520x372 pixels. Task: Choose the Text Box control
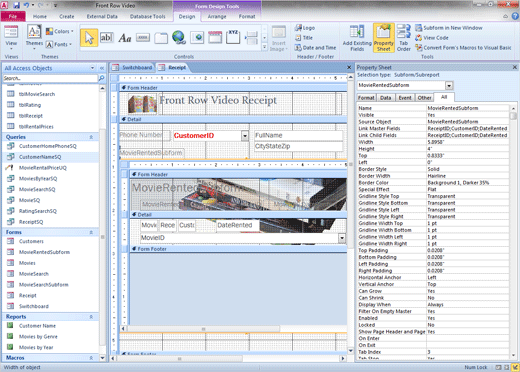pyautogui.click(x=106, y=38)
